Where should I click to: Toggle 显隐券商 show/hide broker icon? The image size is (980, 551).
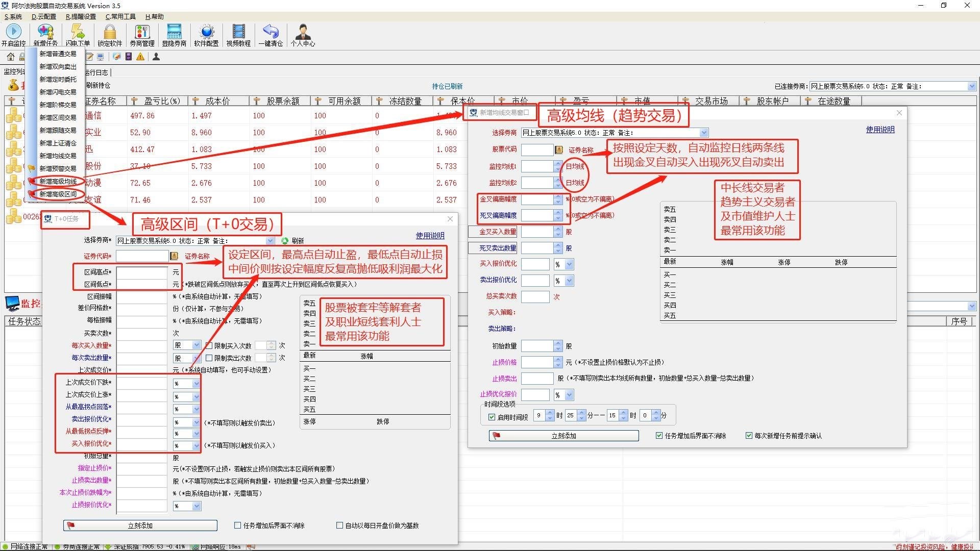pos(174,34)
